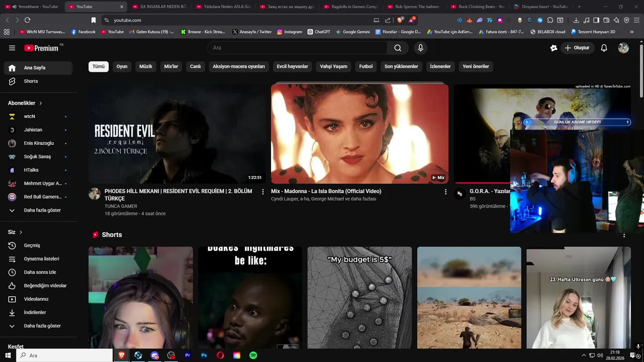Click the share icon in address bar
The image size is (644, 362).
click(387, 20)
